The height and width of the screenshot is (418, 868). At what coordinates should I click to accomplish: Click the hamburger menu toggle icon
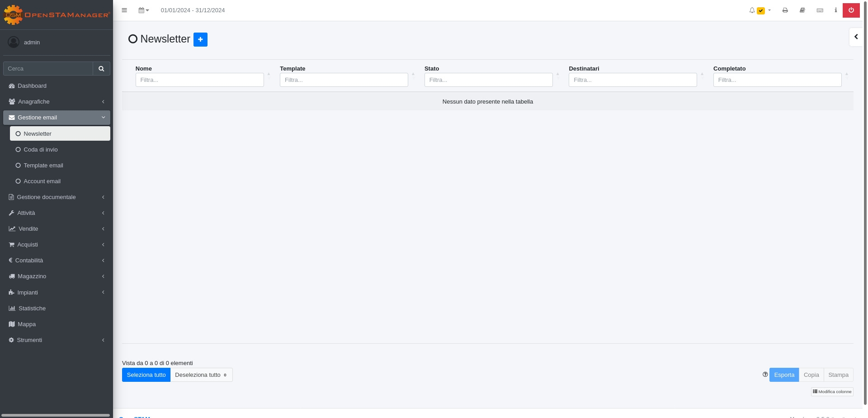click(124, 10)
